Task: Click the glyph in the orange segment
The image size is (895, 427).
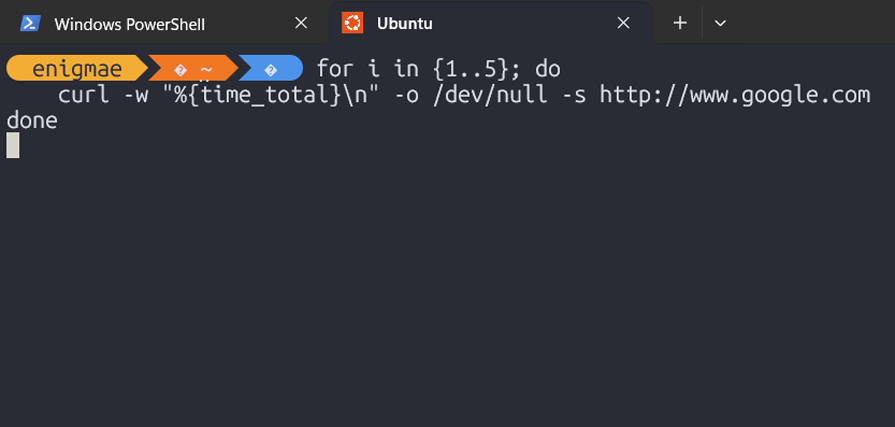Action: coord(180,70)
